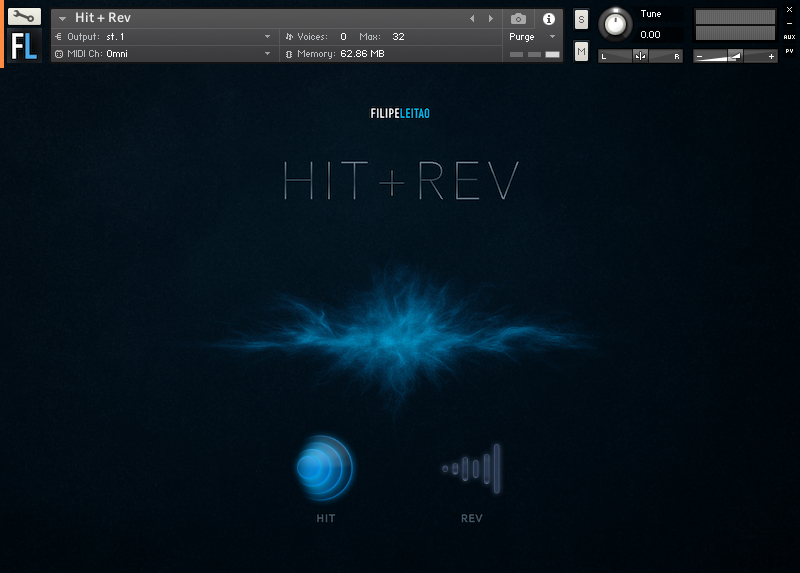The image size is (800, 573).
Task: Go to the previous instrument arrow
Action: (472, 18)
